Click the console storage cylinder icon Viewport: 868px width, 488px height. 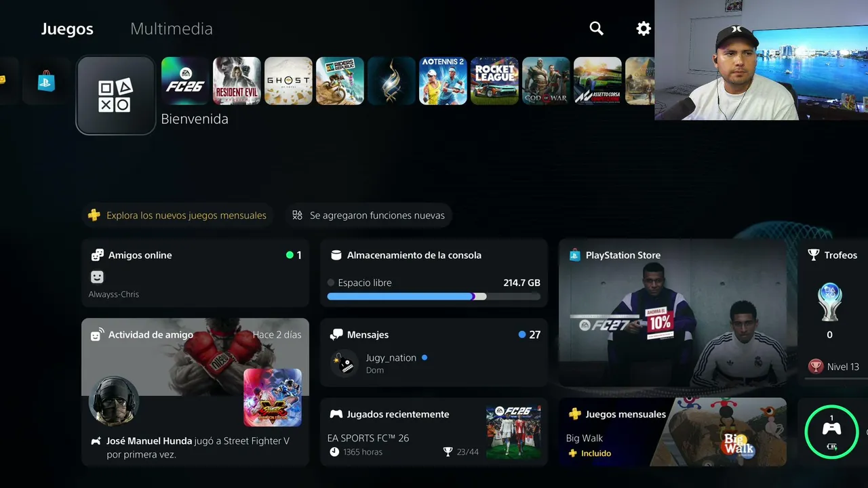coord(336,255)
